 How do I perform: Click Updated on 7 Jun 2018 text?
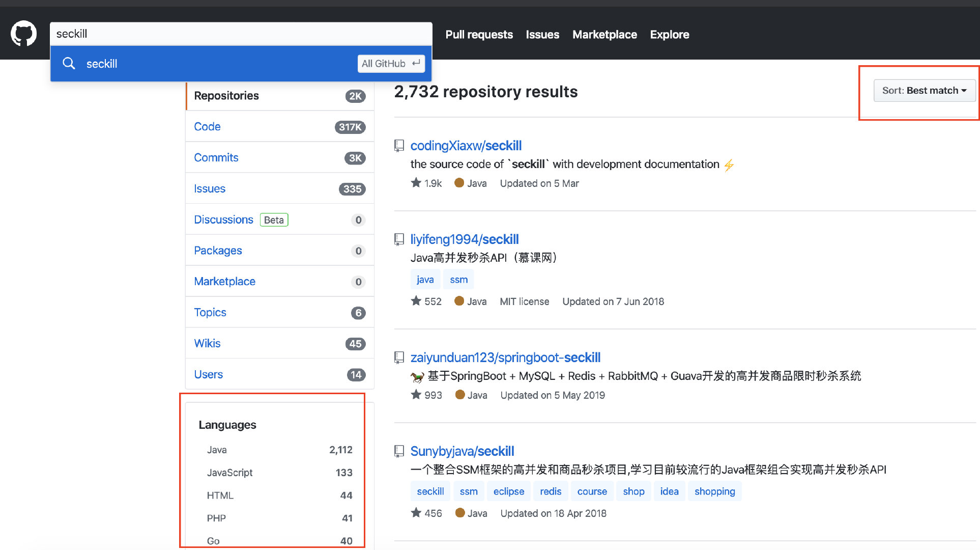coord(613,301)
